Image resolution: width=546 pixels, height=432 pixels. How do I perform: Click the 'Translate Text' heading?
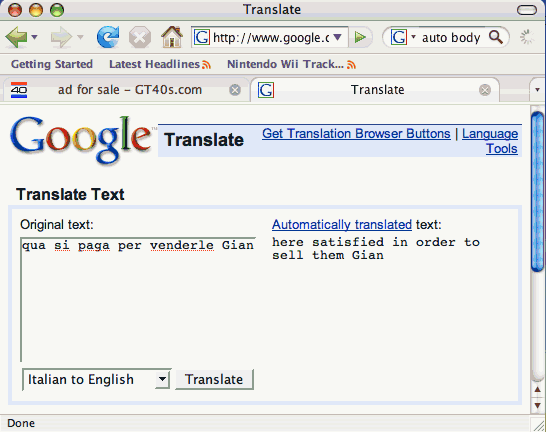(x=70, y=194)
